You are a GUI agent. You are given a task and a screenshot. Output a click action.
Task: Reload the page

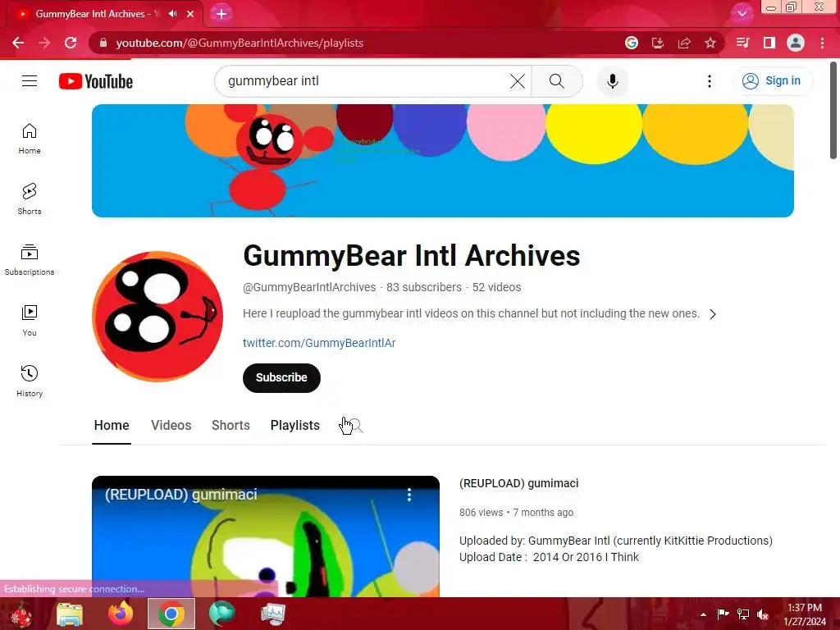click(x=71, y=43)
